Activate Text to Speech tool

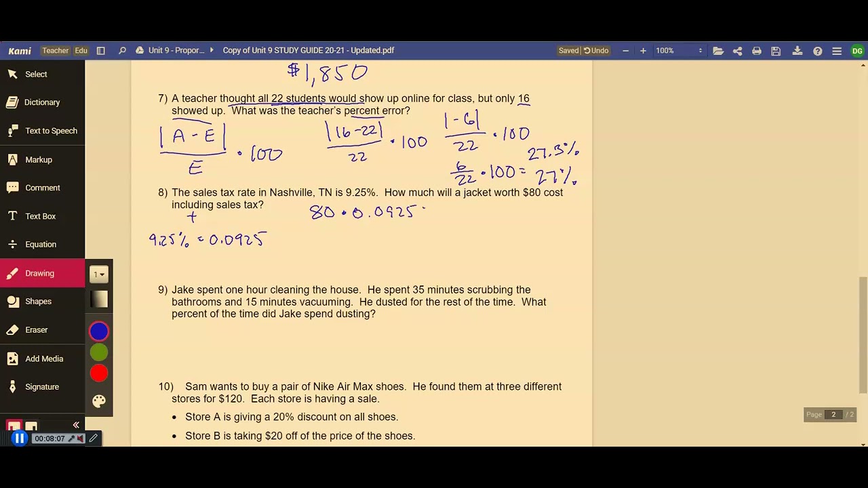coord(42,131)
